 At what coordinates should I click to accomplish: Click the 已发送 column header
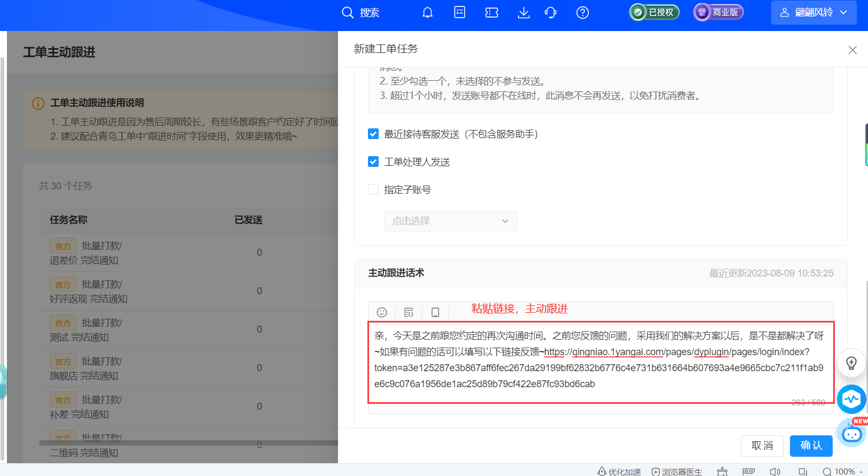[x=248, y=220]
